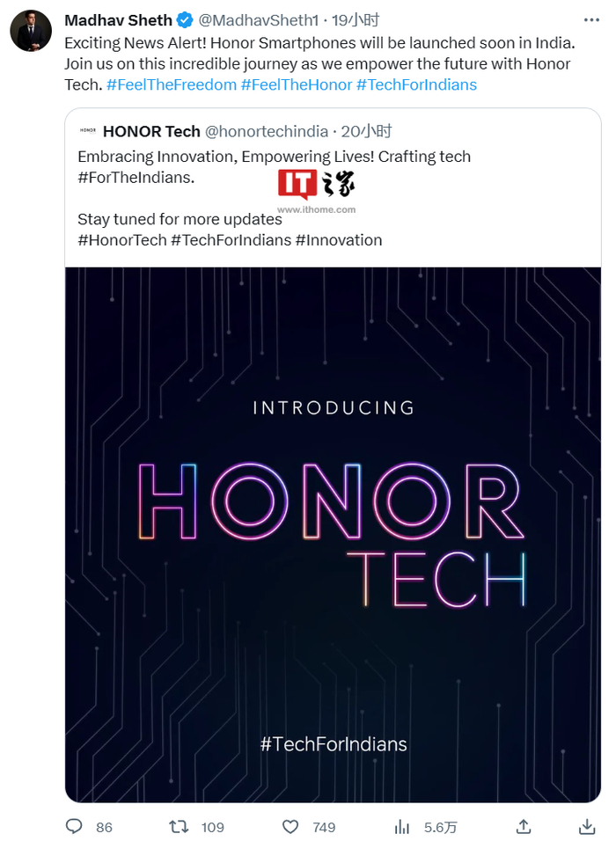616x841 pixels.
Task: Click Madhav Sheth's profile avatar
Action: [x=31, y=30]
